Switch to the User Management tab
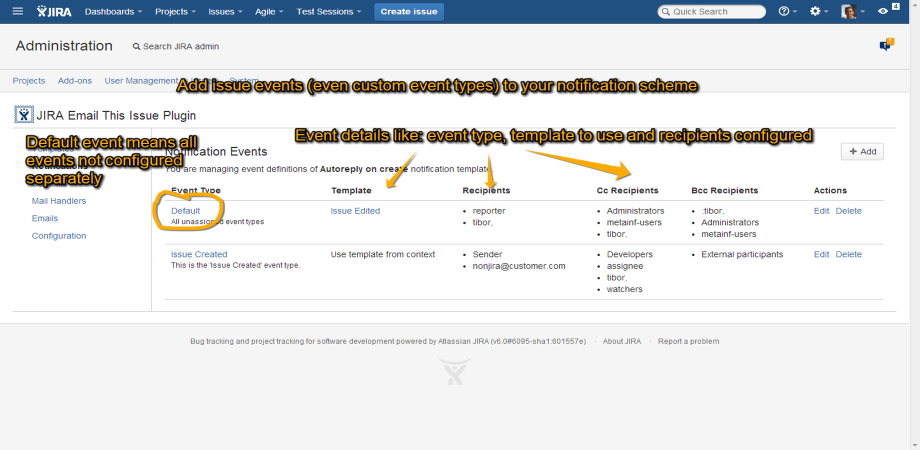This screenshot has height=450, width=920. pyautogui.click(x=141, y=81)
